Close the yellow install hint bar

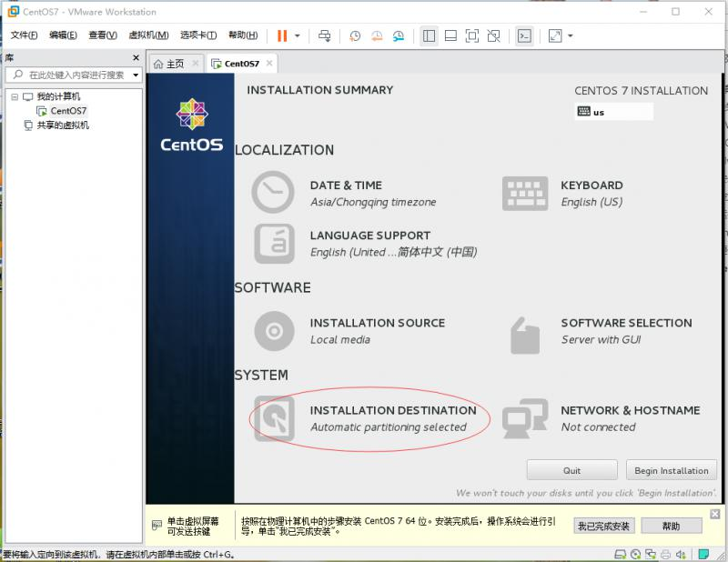tap(715, 514)
